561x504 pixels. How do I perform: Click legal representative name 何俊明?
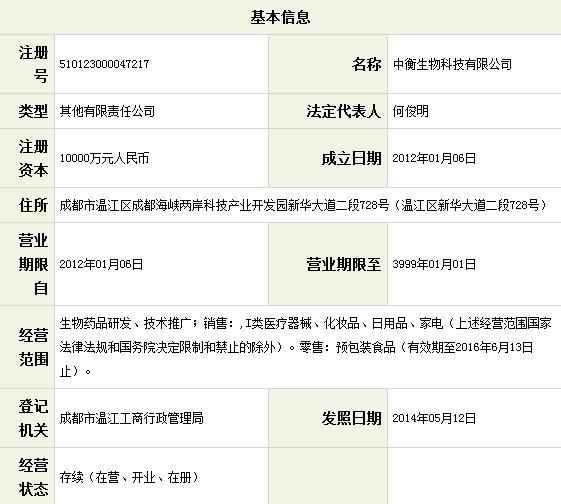click(x=410, y=111)
